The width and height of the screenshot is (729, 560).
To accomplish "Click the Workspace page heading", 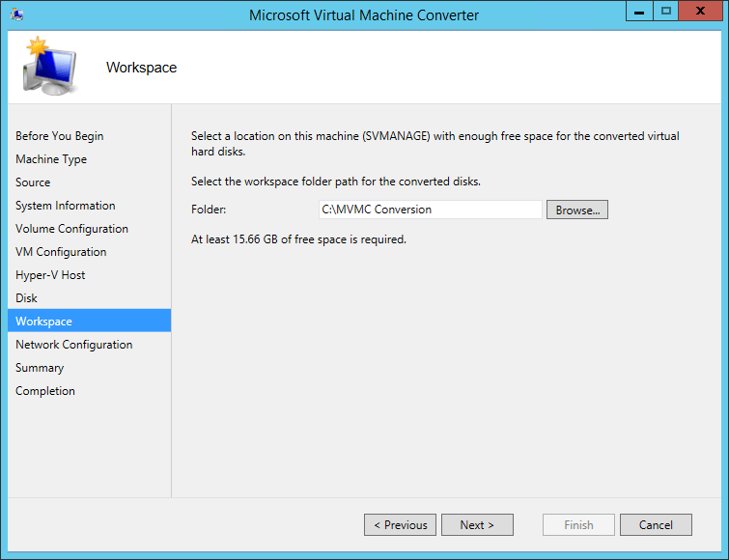I will pyautogui.click(x=141, y=68).
